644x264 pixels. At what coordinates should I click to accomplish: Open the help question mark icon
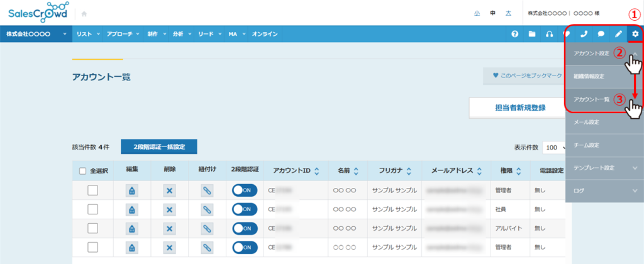point(514,34)
